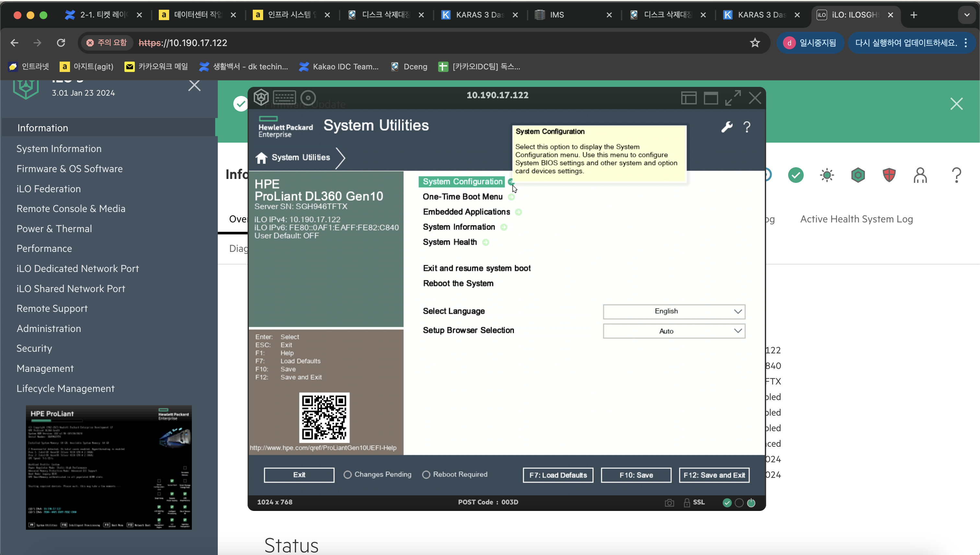Open a new browser tab
980x555 pixels.
[x=914, y=15]
